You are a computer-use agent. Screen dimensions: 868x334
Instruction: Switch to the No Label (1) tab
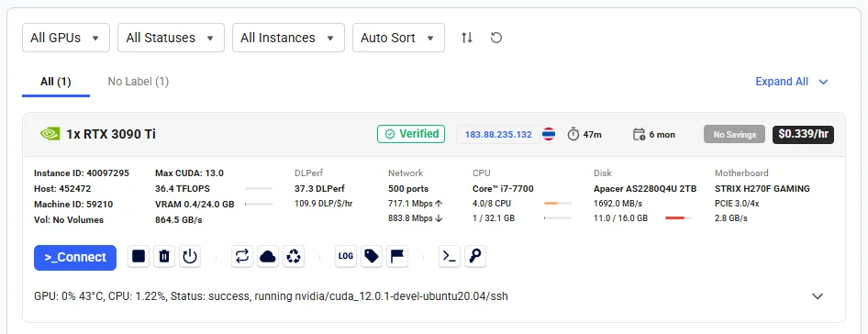click(139, 82)
